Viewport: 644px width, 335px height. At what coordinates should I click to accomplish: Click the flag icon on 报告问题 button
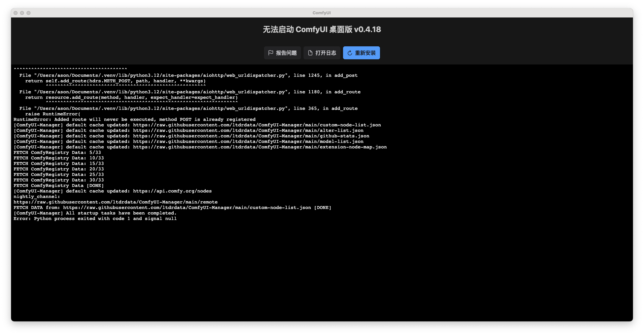[x=271, y=53]
